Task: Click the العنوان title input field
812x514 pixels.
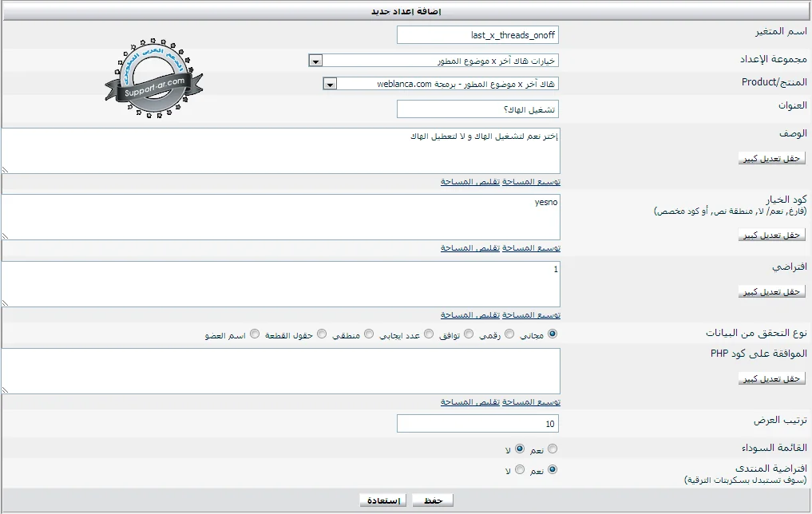Action: [x=477, y=109]
